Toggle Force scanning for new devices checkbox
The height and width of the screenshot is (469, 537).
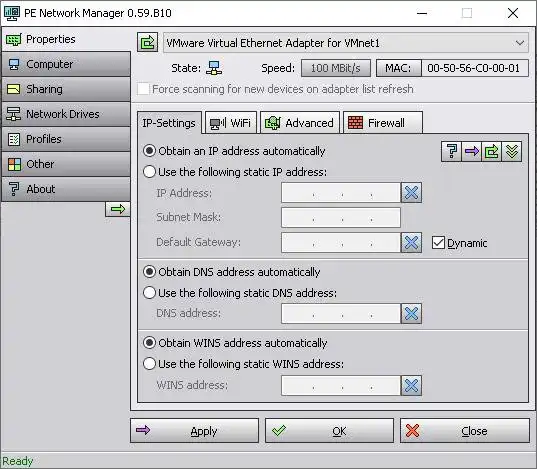click(143, 89)
